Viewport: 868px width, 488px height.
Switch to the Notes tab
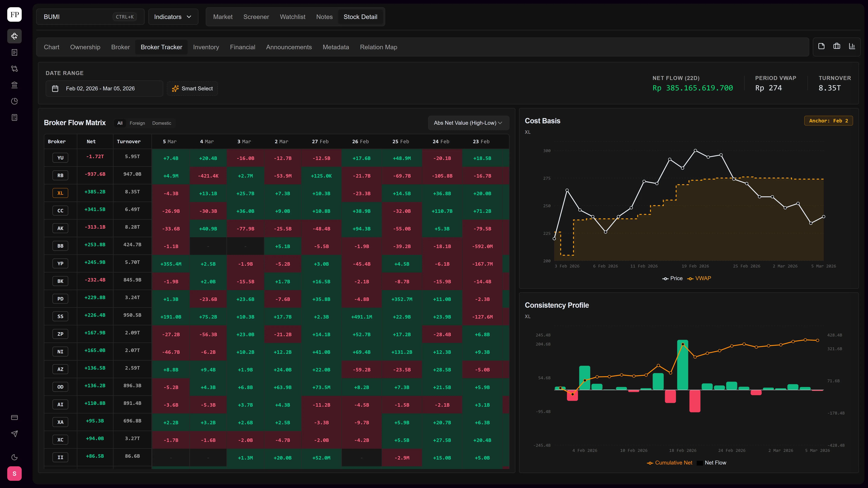pos(324,17)
